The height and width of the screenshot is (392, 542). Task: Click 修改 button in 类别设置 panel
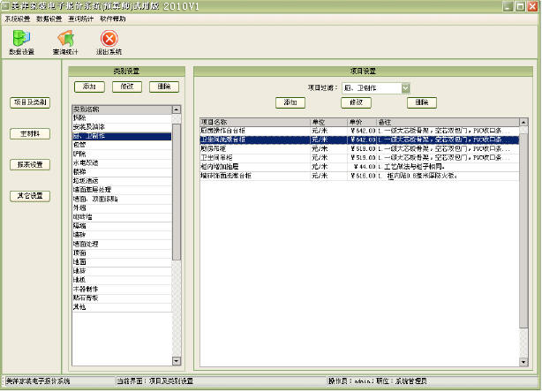[x=124, y=87]
